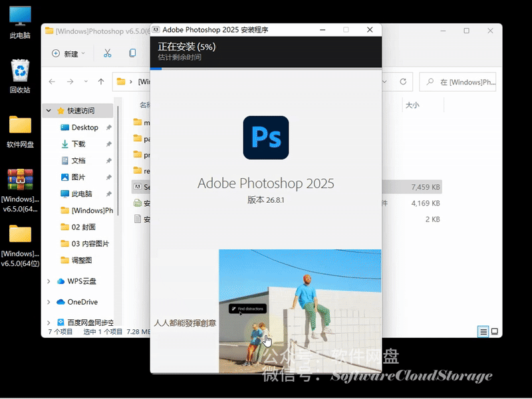The width and height of the screenshot is (532, 399).
Task: Expand the OneDrive tree node
Action: point(49,302)
